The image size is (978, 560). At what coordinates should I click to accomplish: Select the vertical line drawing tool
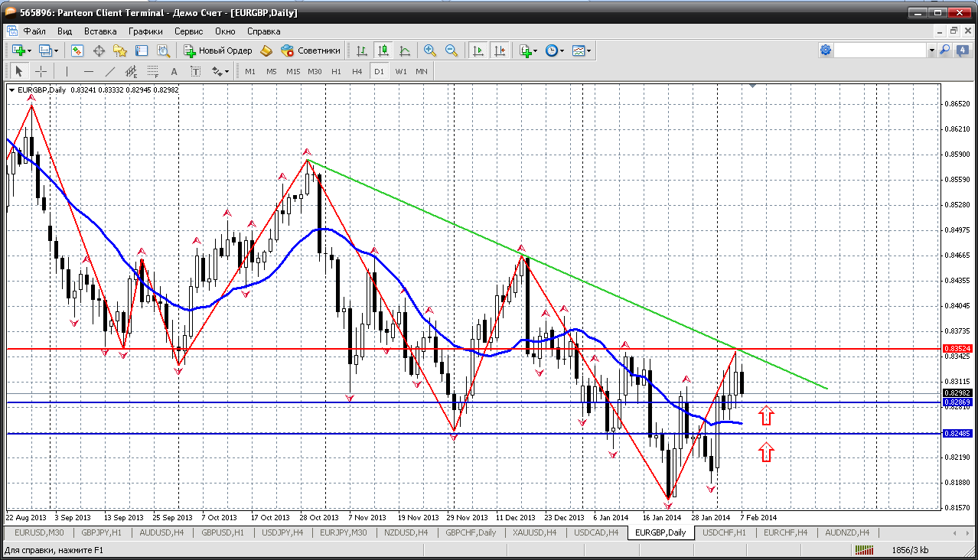pyautogui.click(x=67, y=71)
